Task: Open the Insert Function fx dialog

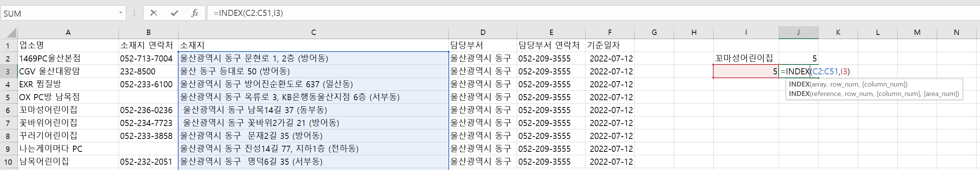Action: tap(195, 13)
